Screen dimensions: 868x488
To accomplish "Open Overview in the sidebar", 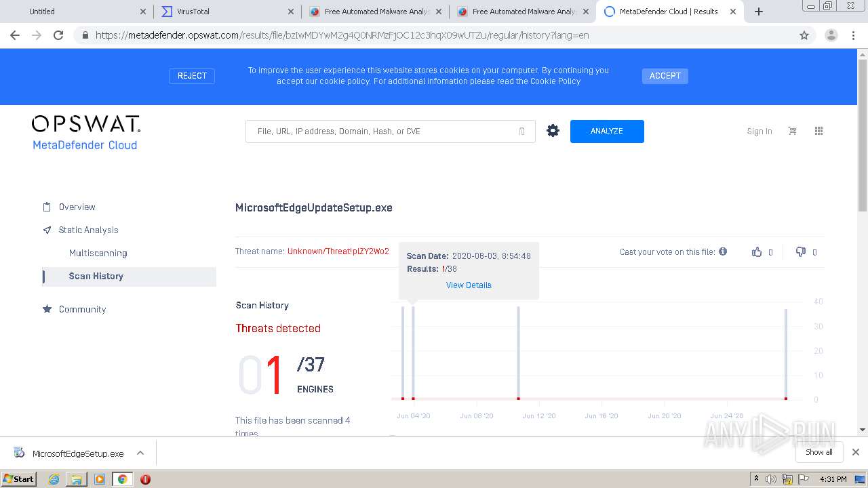I will point(77,207).
